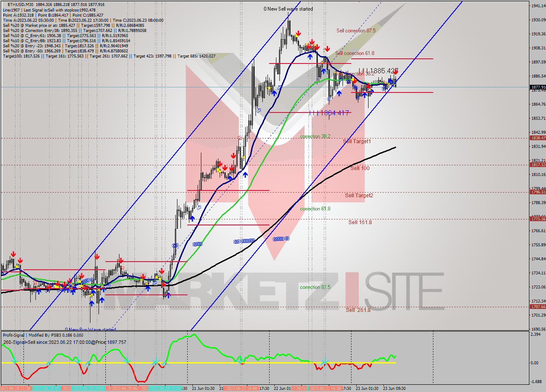This screenshot has width=546, height=392.
Task: Click the green 'correction 38.2' label
Action: tap(315, 136)
